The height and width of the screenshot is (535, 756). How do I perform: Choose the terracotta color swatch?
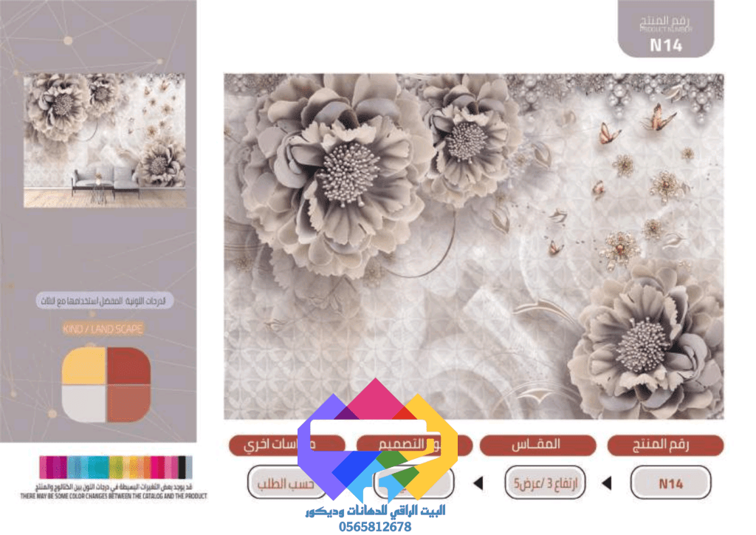[x=128, y=404]
